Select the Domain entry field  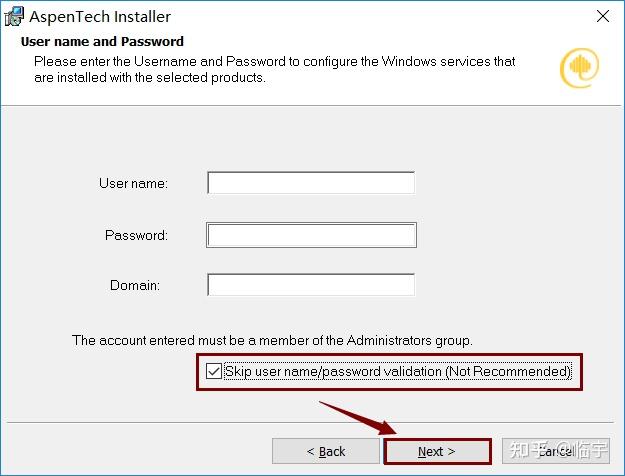310,285
